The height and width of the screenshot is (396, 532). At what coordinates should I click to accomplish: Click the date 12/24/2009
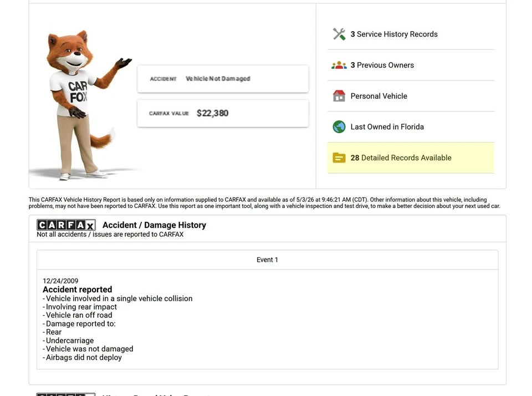(x=60, y=281)
